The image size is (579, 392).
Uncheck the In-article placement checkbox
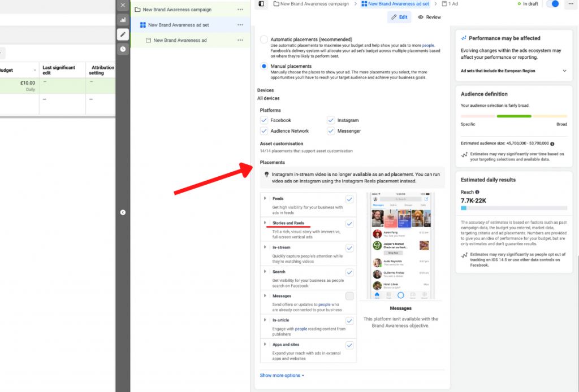[349, 321]
